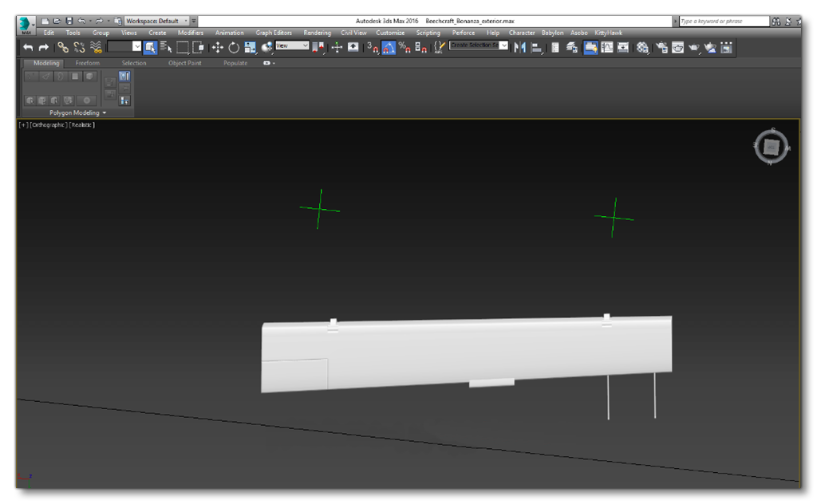Toggle the Snaps Toggle
The width and height of the screenshot is (817, 504).
point(370,47)
